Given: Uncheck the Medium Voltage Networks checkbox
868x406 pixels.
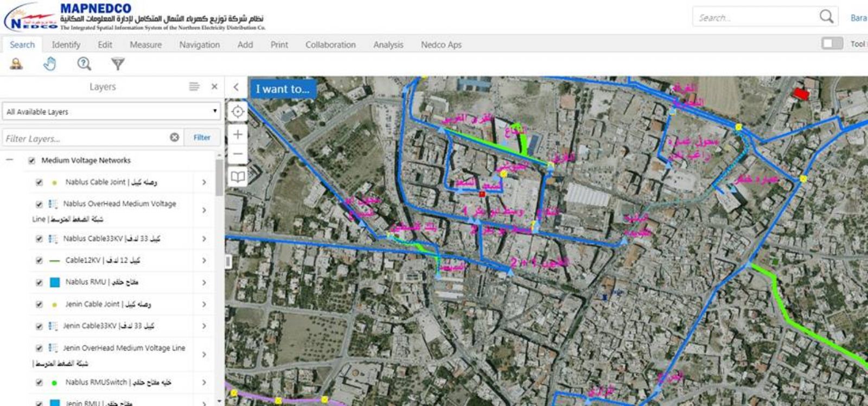Looking at the screenshot, I should (31, 161).
